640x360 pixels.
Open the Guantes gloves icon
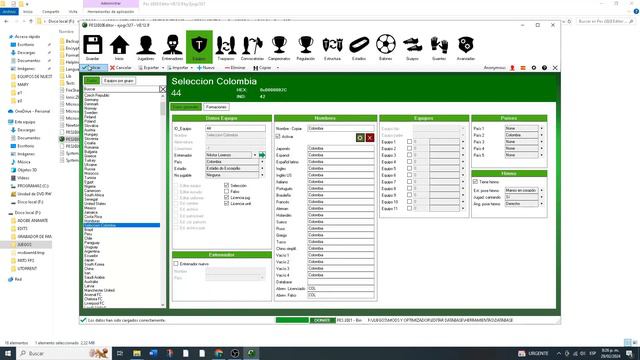tap(439, 45)
